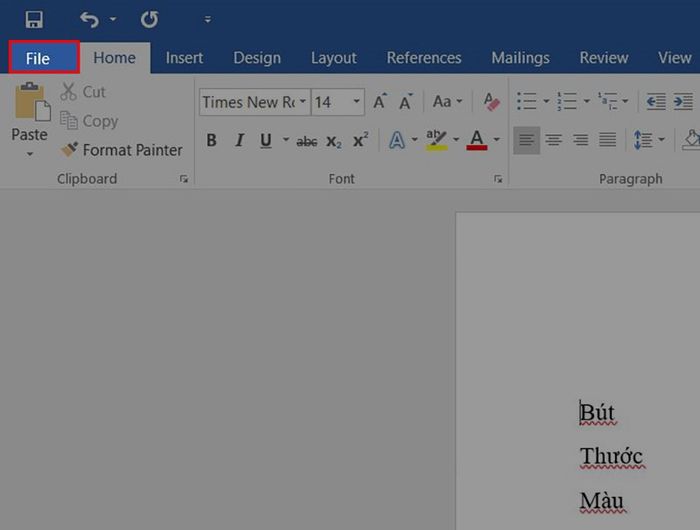
Task: Click the Undo arrow icon
Action: click(89, 20)
